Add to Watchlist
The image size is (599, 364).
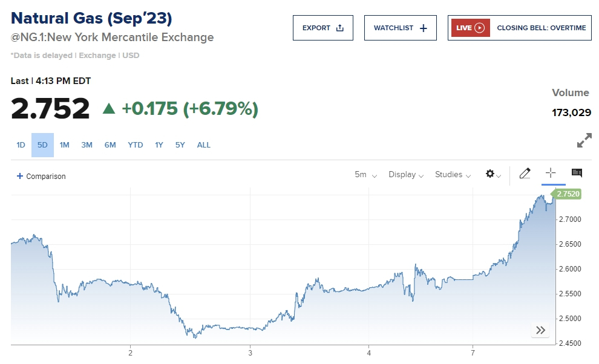pyautogui.click(x=400, y=28)
